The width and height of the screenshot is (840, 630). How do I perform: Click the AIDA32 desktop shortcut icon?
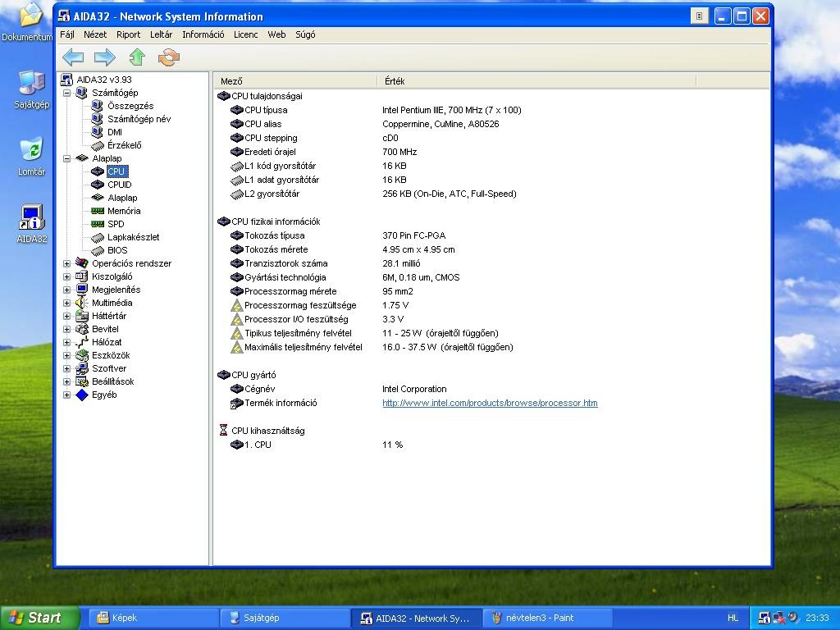tap(32, 224)
